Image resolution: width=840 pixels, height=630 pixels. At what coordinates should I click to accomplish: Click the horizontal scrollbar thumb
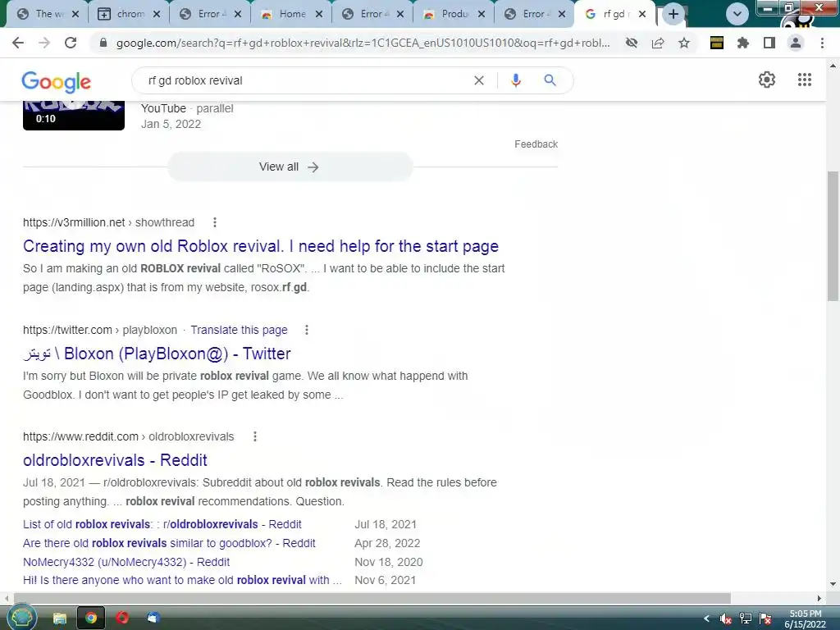pyautogui.click(x=372, y=598)
